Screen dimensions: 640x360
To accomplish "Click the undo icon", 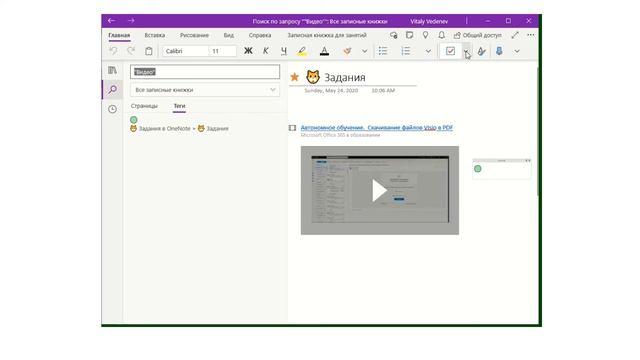I will click(x=113, y=51).
